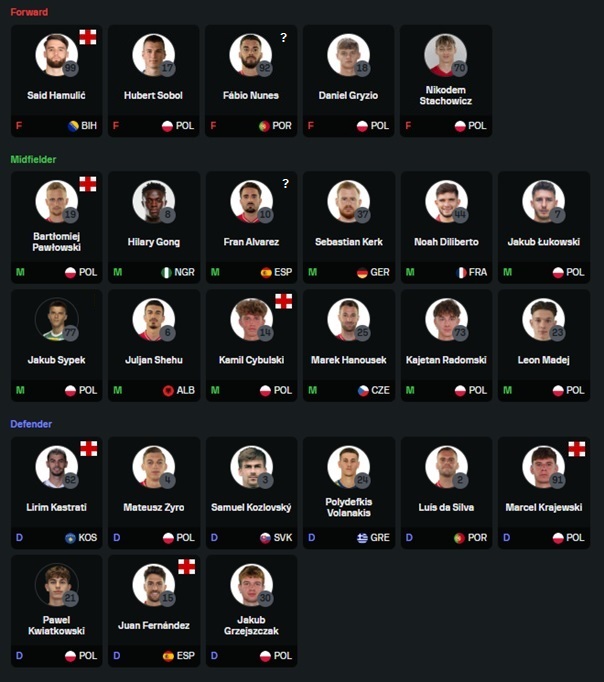
Task: Open Hubert Sobol's player photo
Action: point(154,55)
